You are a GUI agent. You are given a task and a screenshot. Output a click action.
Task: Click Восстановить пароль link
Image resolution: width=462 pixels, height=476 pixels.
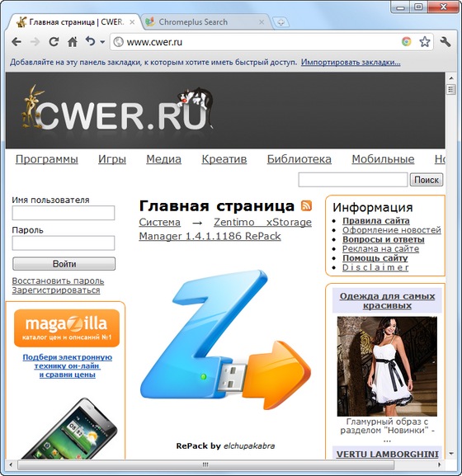[x=58, y=280]
